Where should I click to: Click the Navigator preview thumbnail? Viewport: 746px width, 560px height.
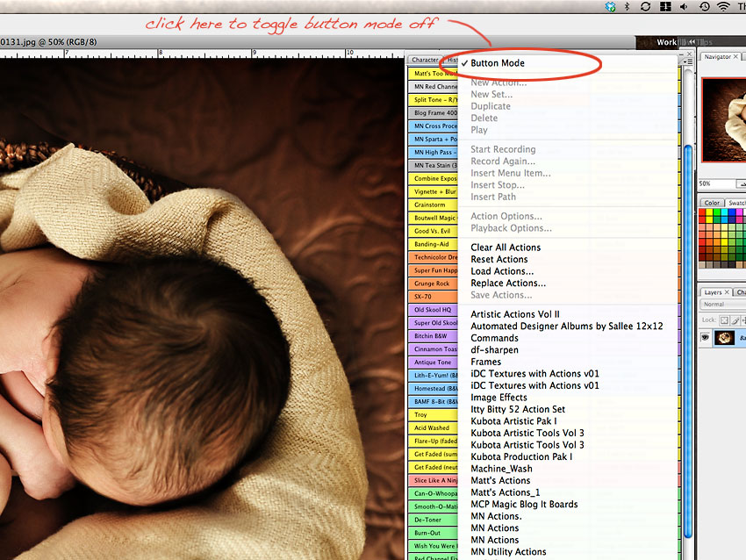click(x=724, y=119)
